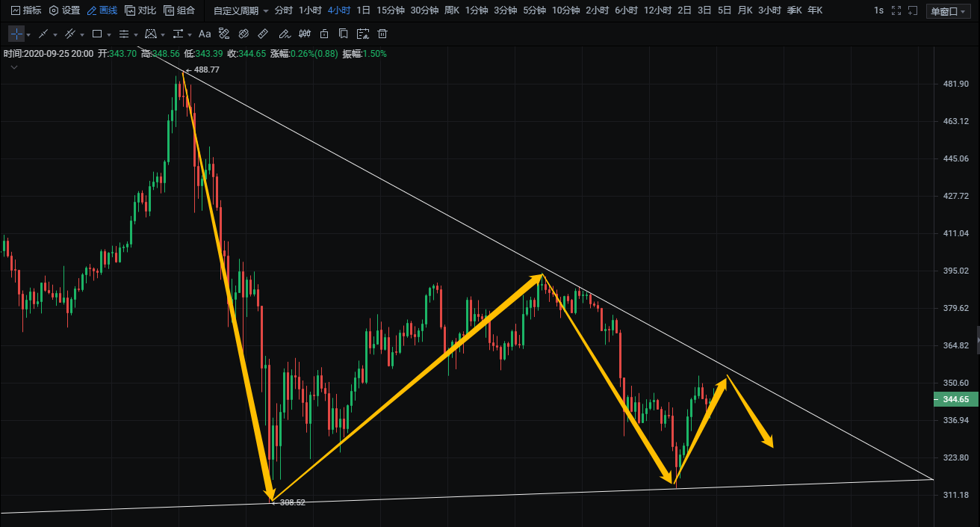Image resolution: width=980 pixels, height=527 pixels.
Task: Enter fullscreen chart mode icon
Action: click(x=896, y=10)
